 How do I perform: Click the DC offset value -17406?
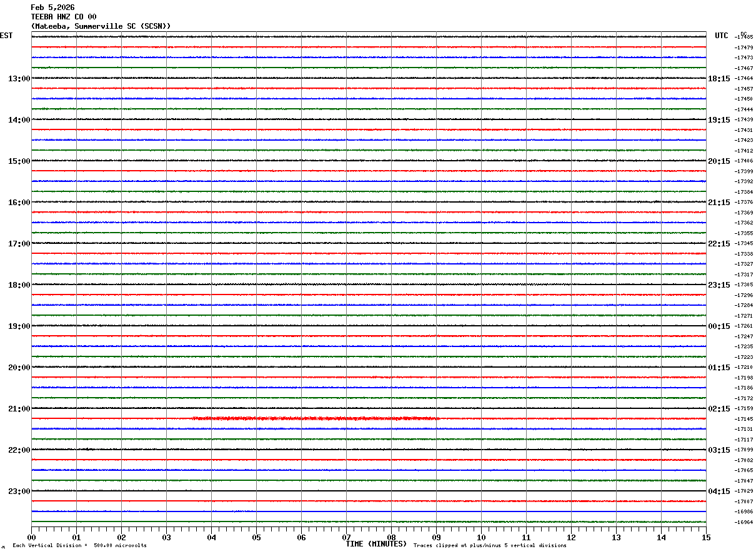click(744, 161)
